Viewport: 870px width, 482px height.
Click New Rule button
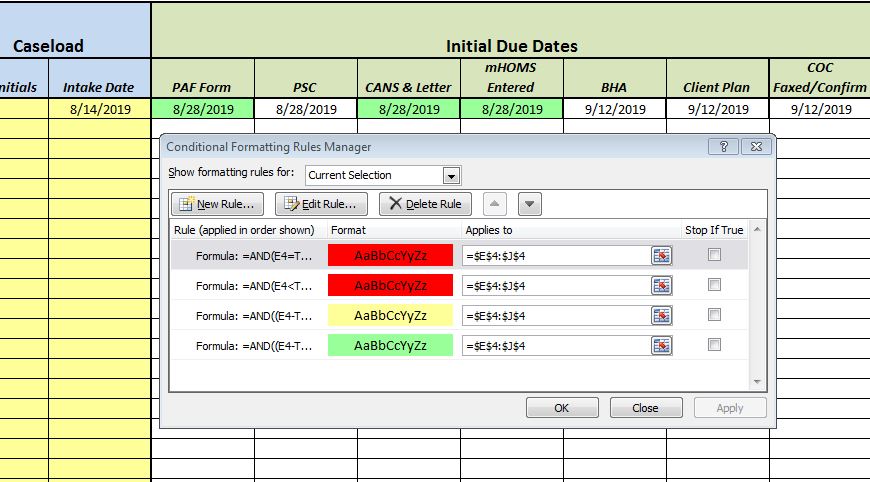pos(218,204)
